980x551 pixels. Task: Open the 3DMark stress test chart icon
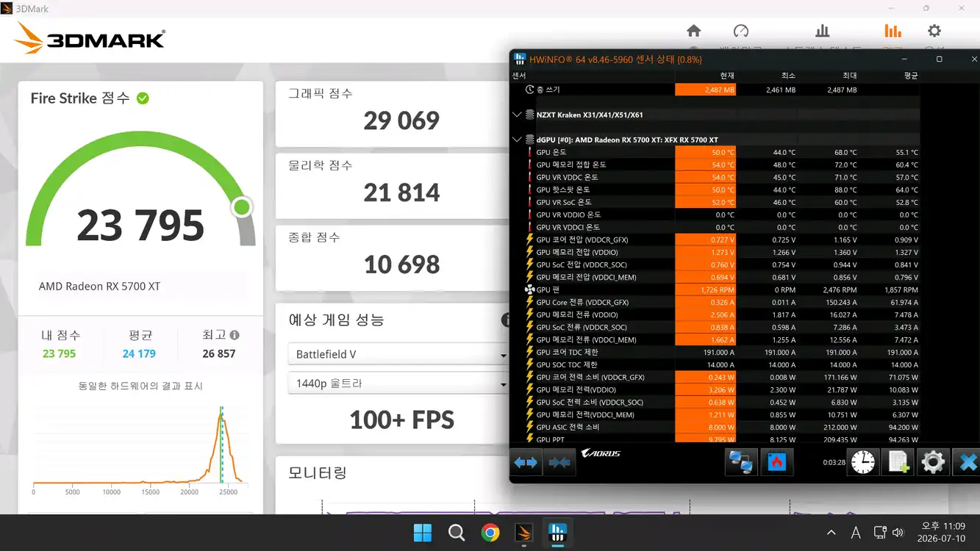pyautogui.click(x=822, y=31)
